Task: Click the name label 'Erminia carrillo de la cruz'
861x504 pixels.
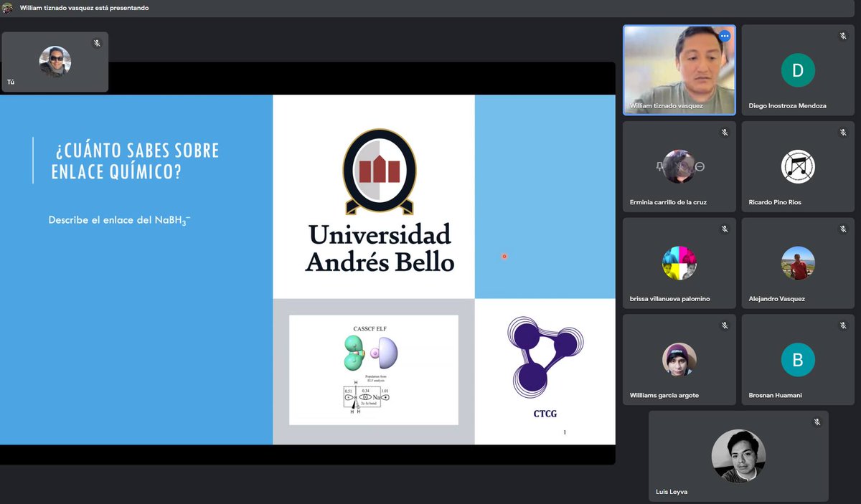Action: click(x=668, y=202)
